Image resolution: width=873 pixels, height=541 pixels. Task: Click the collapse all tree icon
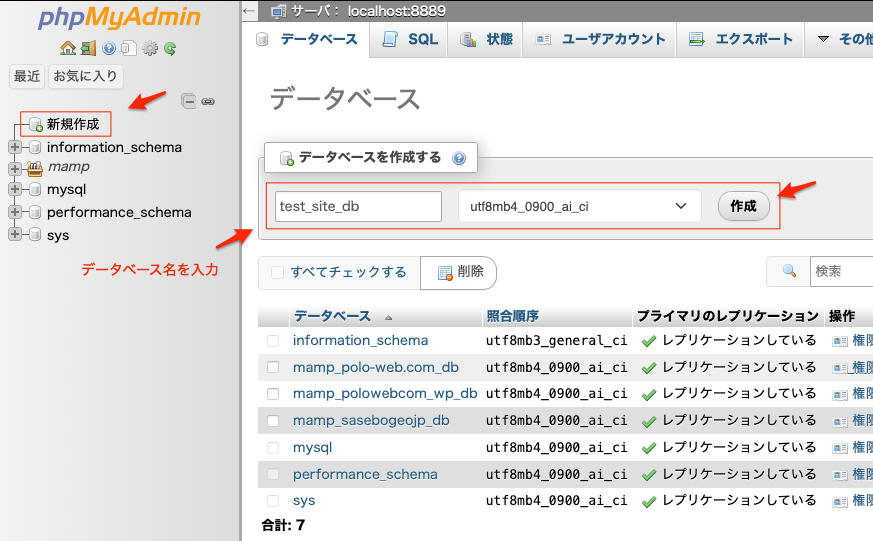tap(188, 101)
